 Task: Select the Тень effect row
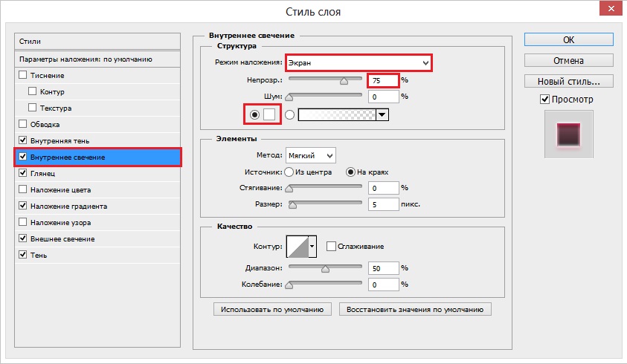coord(97,255)
